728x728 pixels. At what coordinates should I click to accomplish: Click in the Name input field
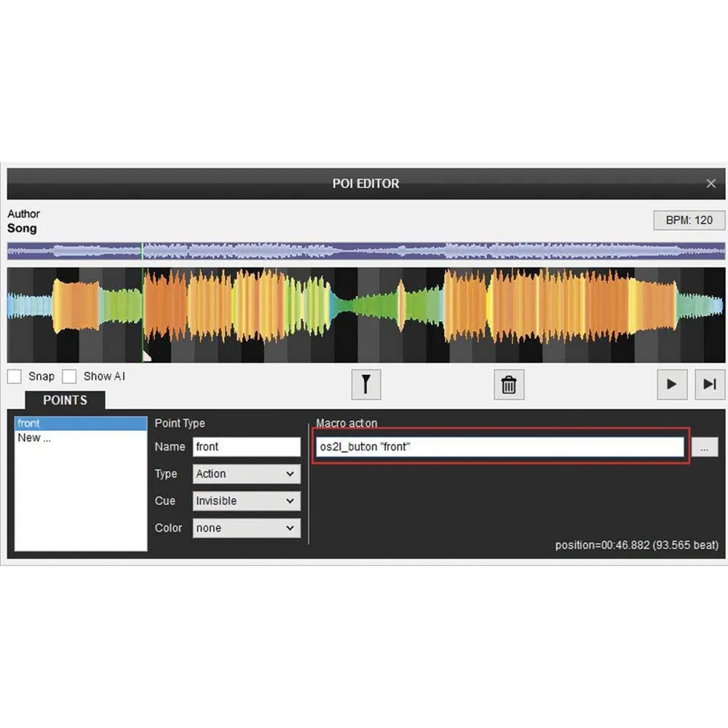tap(246, 447)
